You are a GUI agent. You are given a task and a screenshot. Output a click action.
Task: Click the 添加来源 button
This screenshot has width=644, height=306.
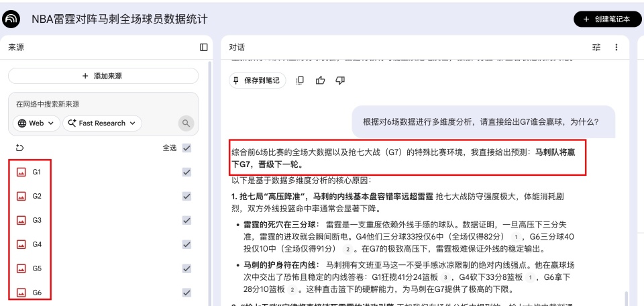click(x=103, y=76)
